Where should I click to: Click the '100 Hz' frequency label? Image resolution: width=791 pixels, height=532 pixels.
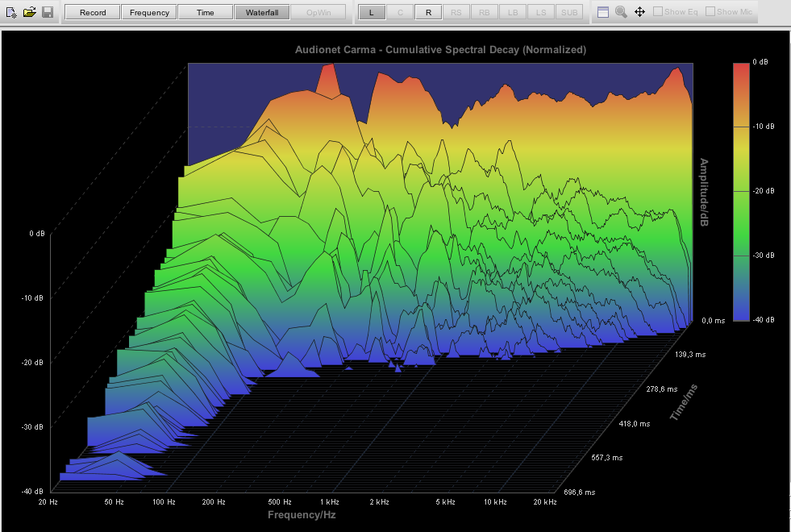tap(164, 501)
